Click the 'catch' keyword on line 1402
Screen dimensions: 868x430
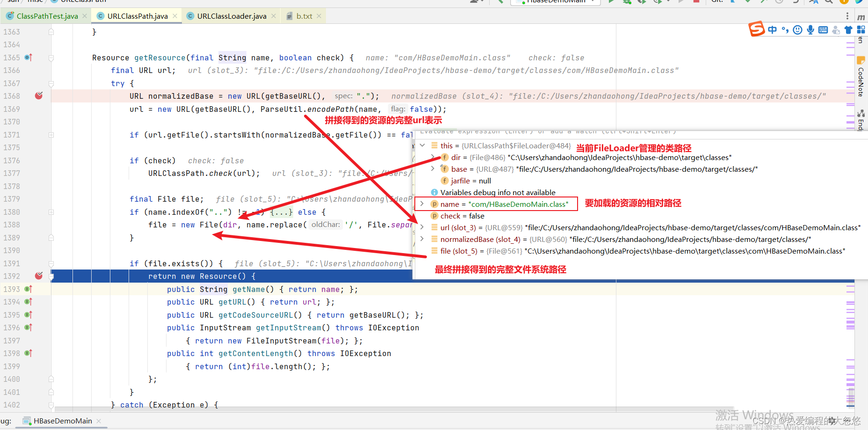click(x=132, y=405)
